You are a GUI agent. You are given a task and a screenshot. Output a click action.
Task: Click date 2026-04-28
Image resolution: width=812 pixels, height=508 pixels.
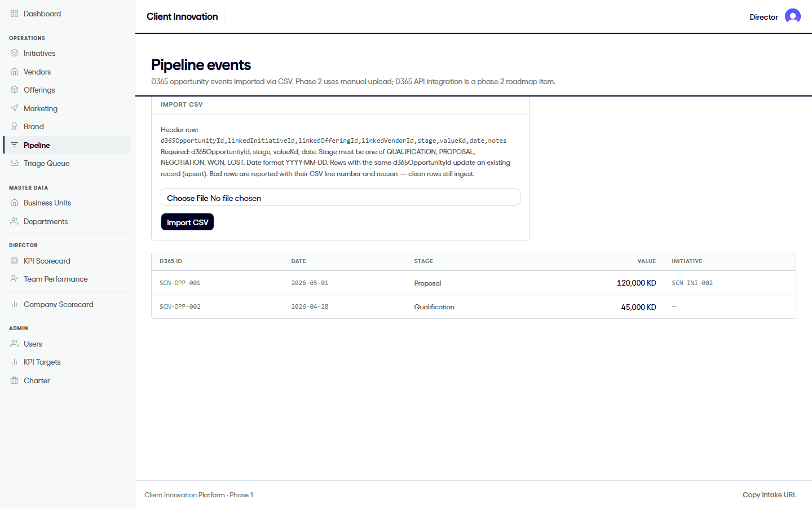310,306
